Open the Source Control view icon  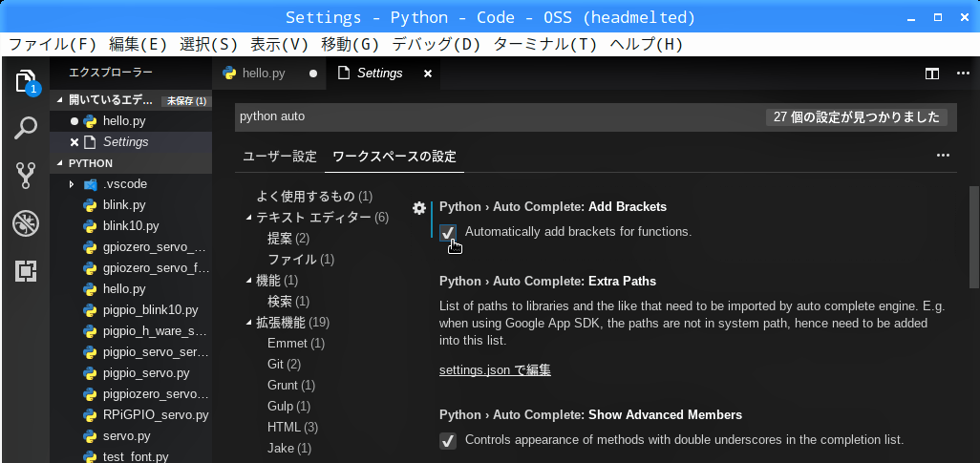pyautogui.click(x=25, y=176)
